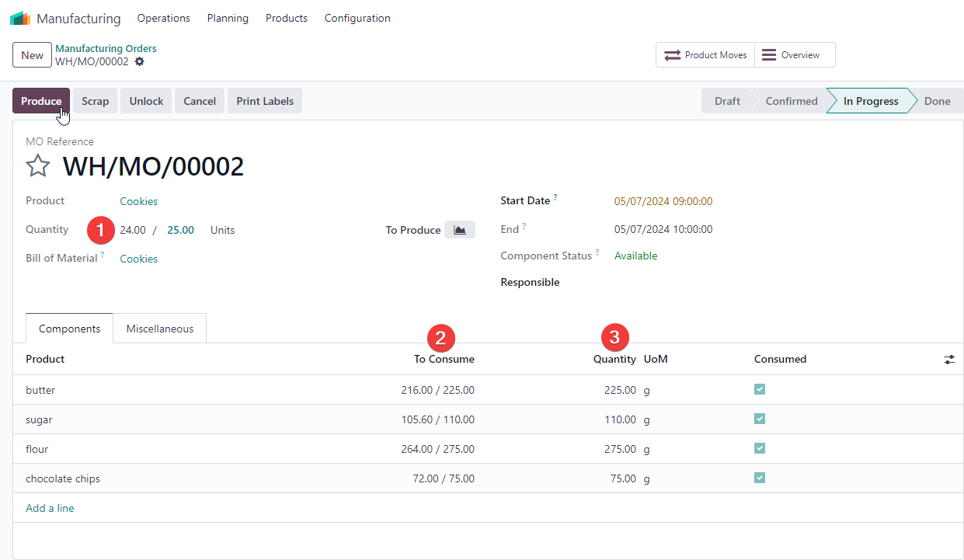The width and height of the screenshot is (964, 560).
Task: Click the UoM column header
Action: coord(656,359)
